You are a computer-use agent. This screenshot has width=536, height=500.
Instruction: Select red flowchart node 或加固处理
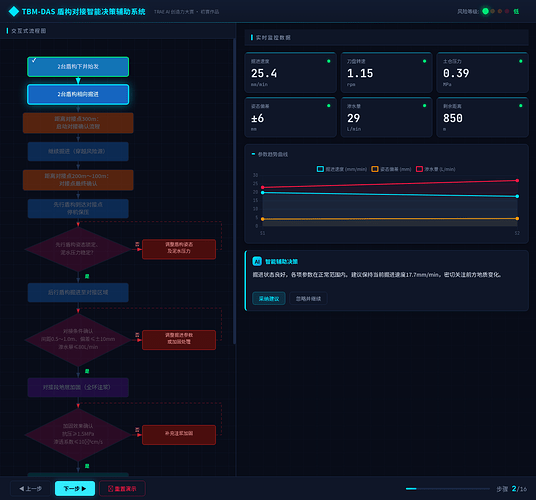pos(179,340)
